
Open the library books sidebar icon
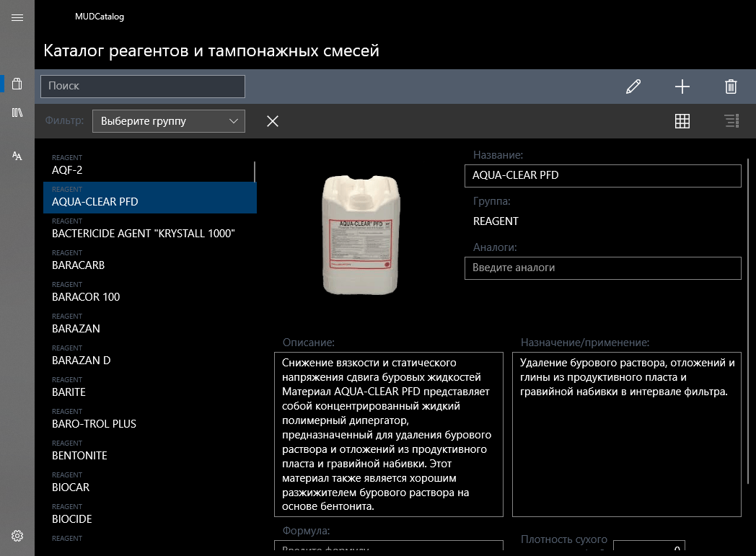17,112
